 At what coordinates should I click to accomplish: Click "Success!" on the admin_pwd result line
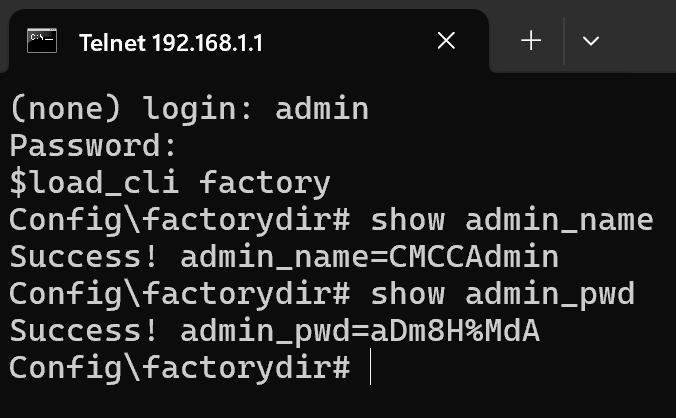[84, 331]
